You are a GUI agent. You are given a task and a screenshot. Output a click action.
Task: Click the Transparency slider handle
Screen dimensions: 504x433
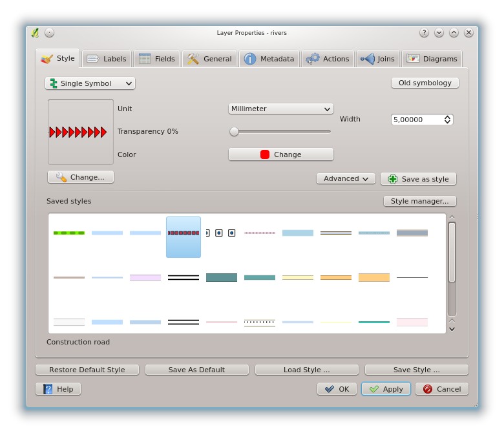click(234, 131)
